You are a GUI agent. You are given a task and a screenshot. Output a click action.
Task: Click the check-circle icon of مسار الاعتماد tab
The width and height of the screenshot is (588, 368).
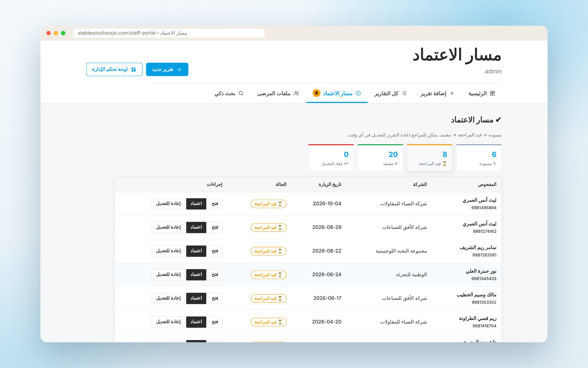pyautogui.click(x=358, y=93)
